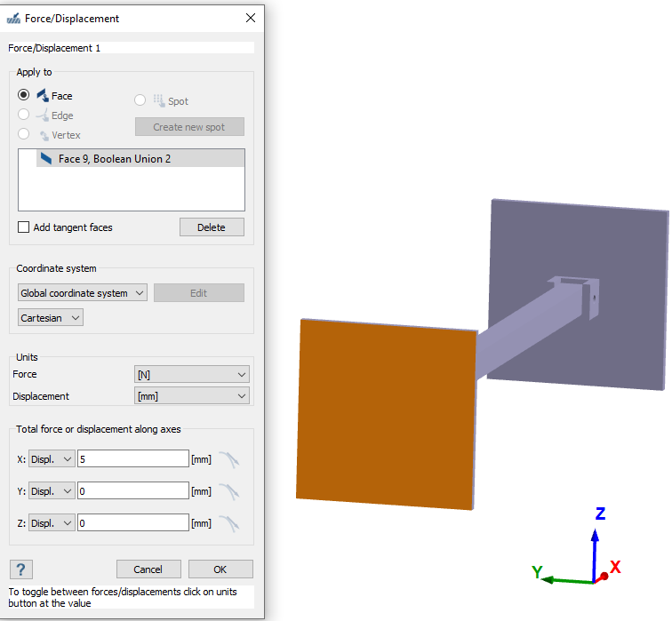Screen dimensions: 672x621
Task: Click the Cancel button
Action: click(x=148, y=569)
